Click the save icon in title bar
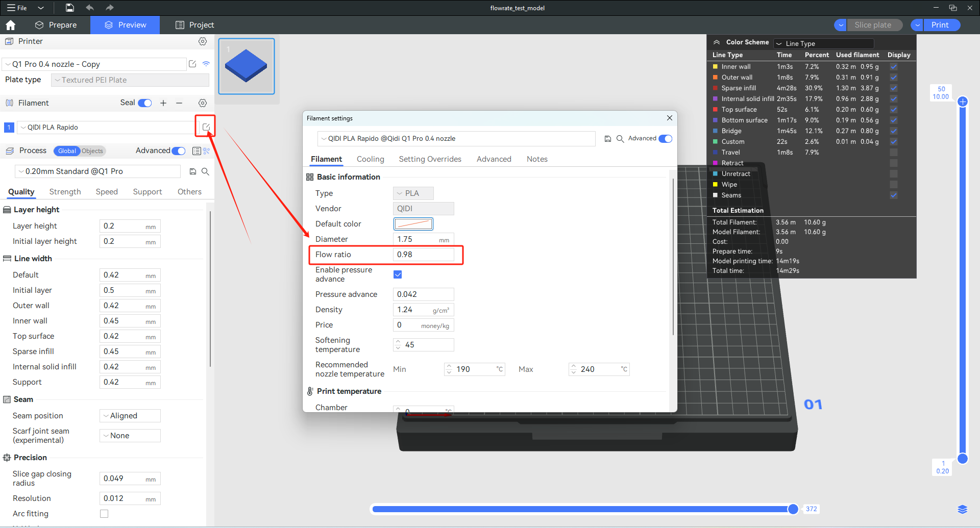This screenshot has width=980, height=528. point(70,8)
